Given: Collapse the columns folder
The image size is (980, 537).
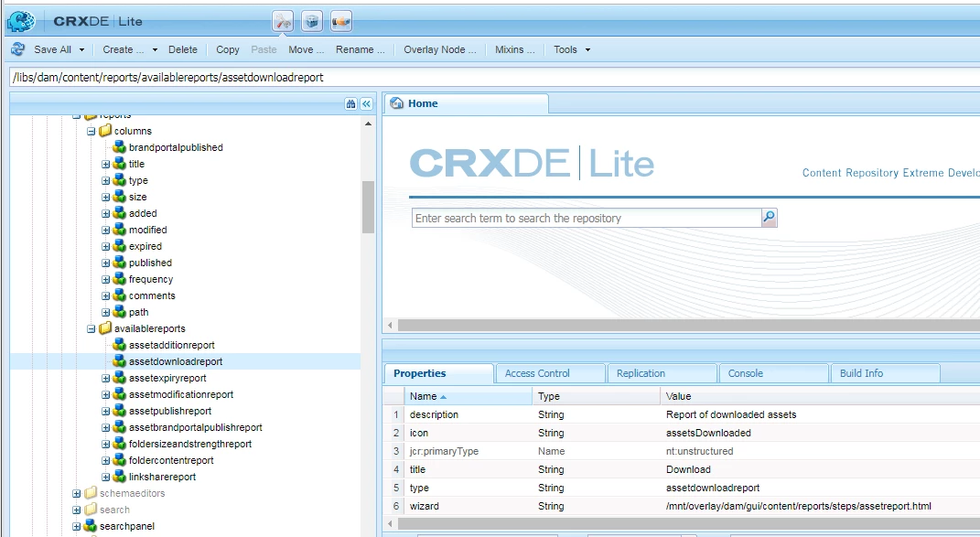Looking at the screenshot, I should pyautogui.click(x=92, y=132).
